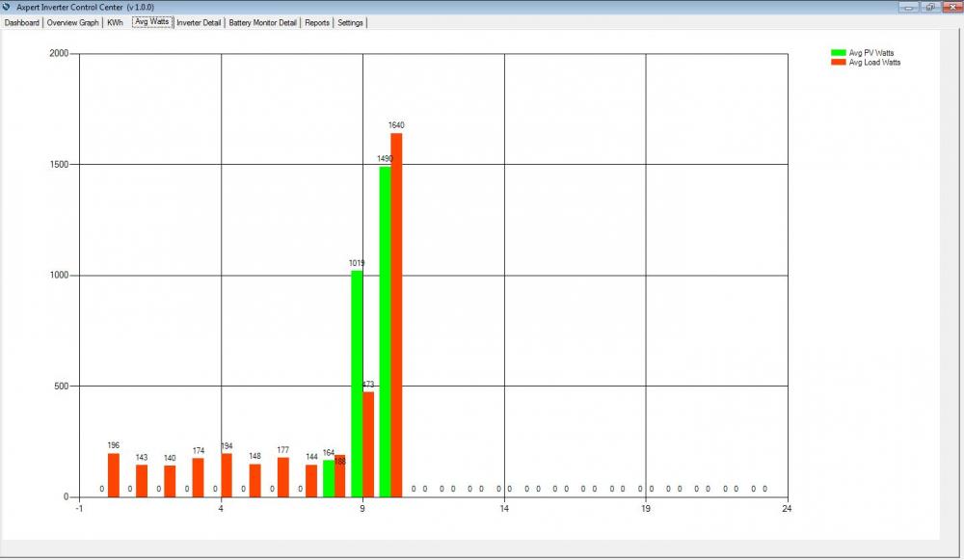Click the x-axis label 19
The height and width of the screenshot is (560, 964).
coord(646,508)
